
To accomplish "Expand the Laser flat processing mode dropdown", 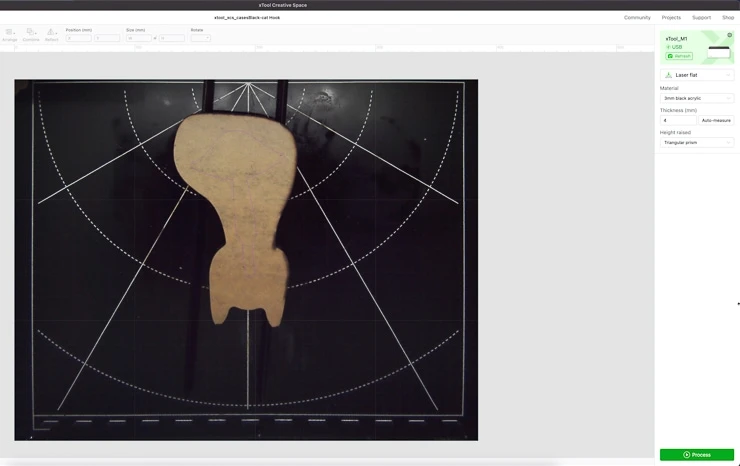I will (697, 75).
